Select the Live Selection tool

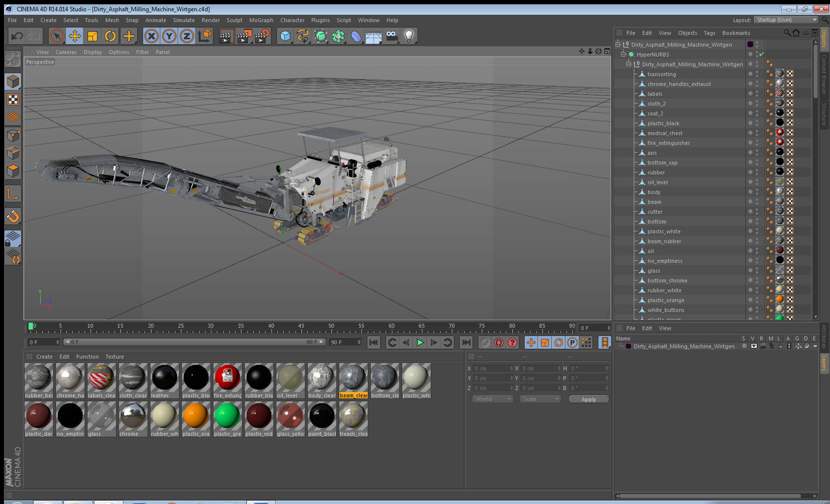pyautogui.click(x=57, y=36)
